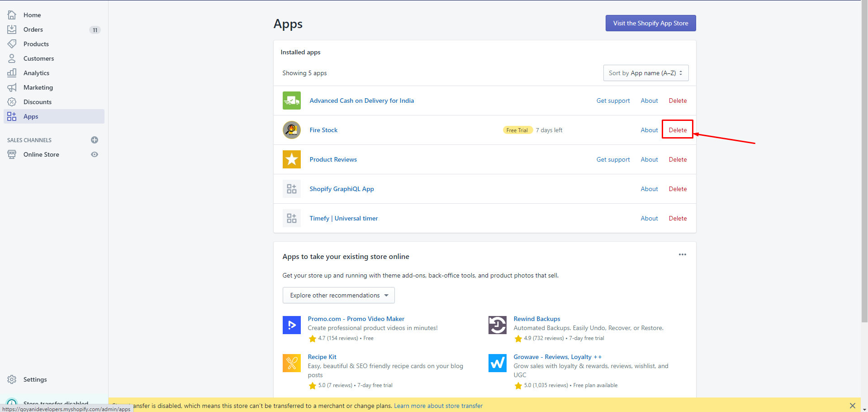Screen dimensions: 868x412
Task: Click Advanced Cash on Delivery app icon
Action: click(292, 101)
